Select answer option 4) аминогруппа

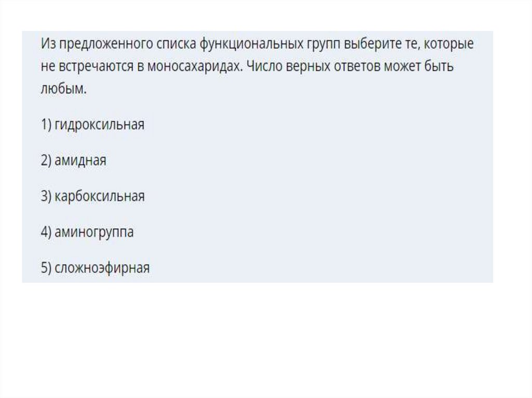pyautogui.click(x=87, y=232)
